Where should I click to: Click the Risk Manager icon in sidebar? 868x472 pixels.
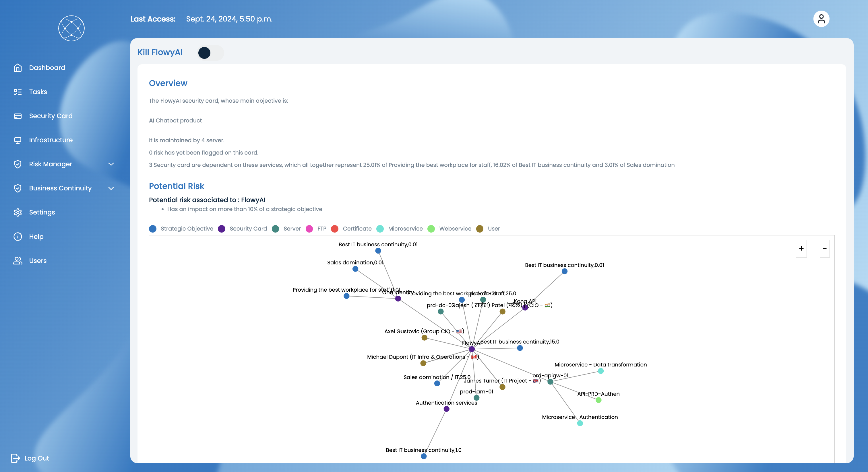pyautogui.click(x=18, y=164)
